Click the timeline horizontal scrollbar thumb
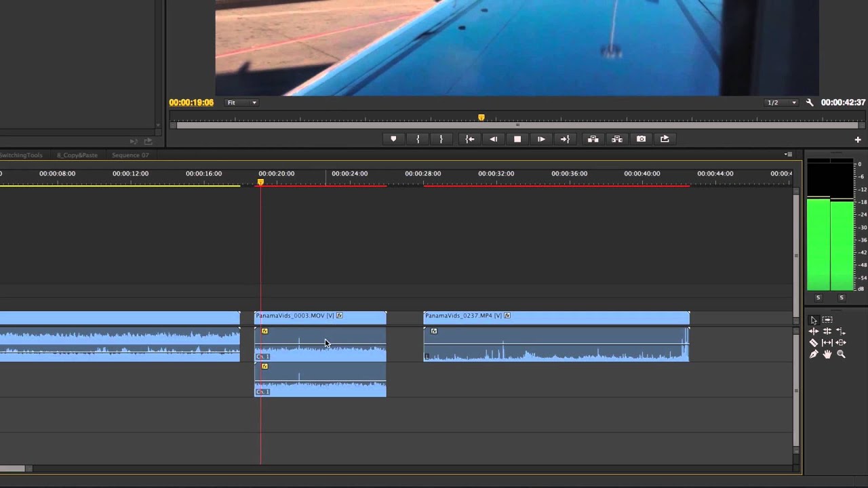The height and width of the screenshot is (488, 868). coord(12,468)
